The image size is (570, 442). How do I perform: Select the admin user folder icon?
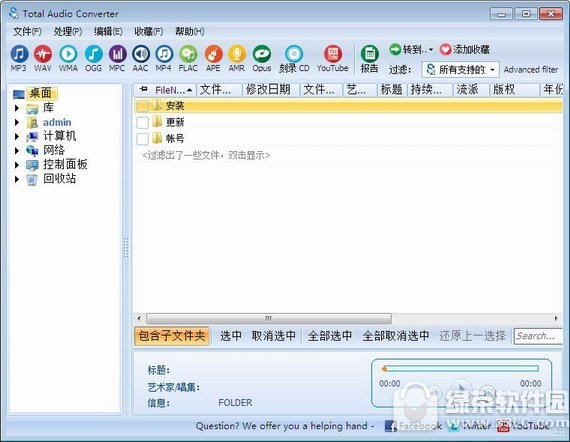[x=32, y=122]
